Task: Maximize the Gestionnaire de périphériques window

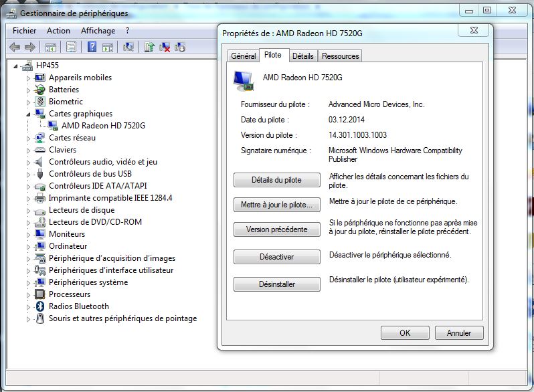Action: point(487,10)
